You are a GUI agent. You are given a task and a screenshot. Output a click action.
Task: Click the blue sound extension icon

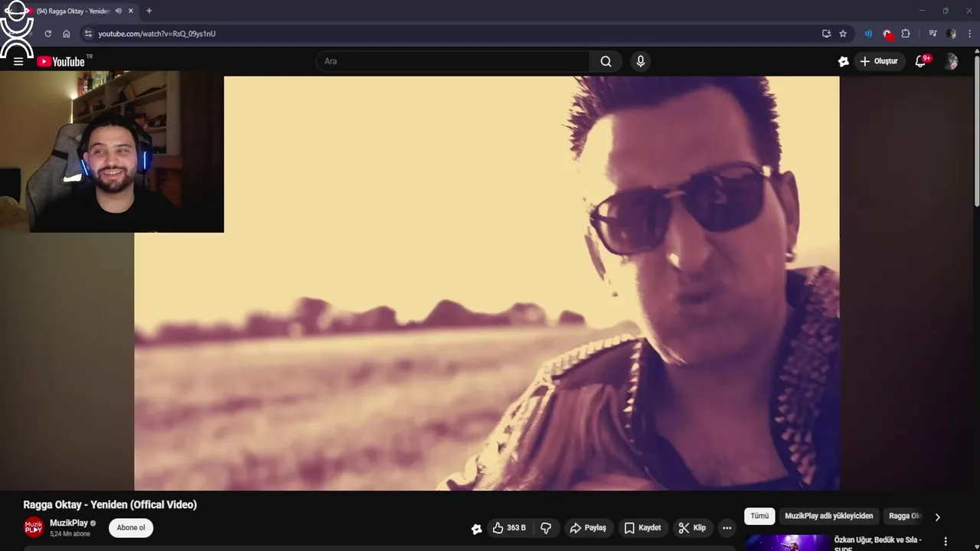868,34
